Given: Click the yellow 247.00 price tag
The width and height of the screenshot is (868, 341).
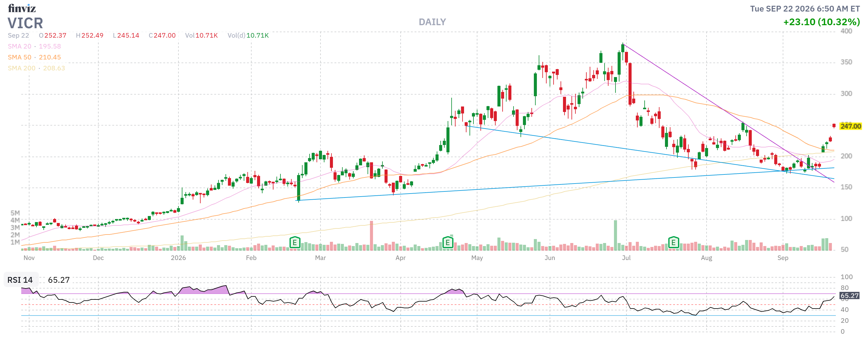Looking at the screenshot, I should [850, 127].
